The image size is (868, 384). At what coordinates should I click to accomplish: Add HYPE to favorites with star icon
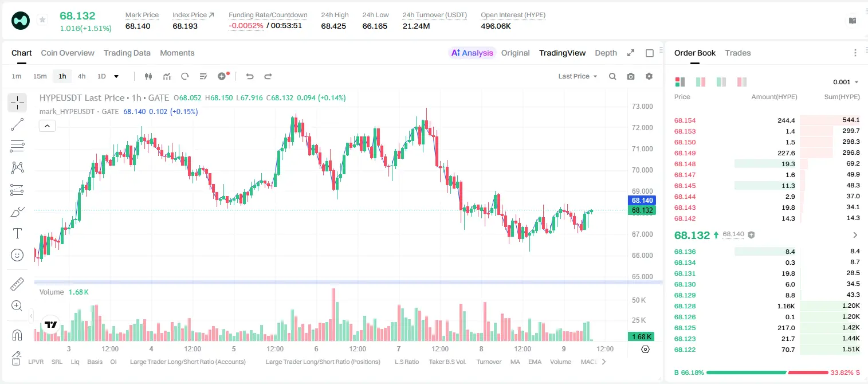coord(42,20)
